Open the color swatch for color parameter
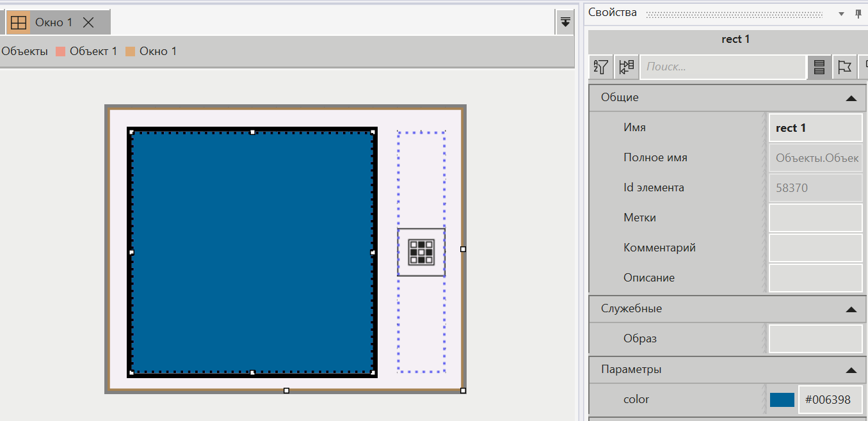The height and width of the screenshot is (421, 868). [x=782, y=400]
